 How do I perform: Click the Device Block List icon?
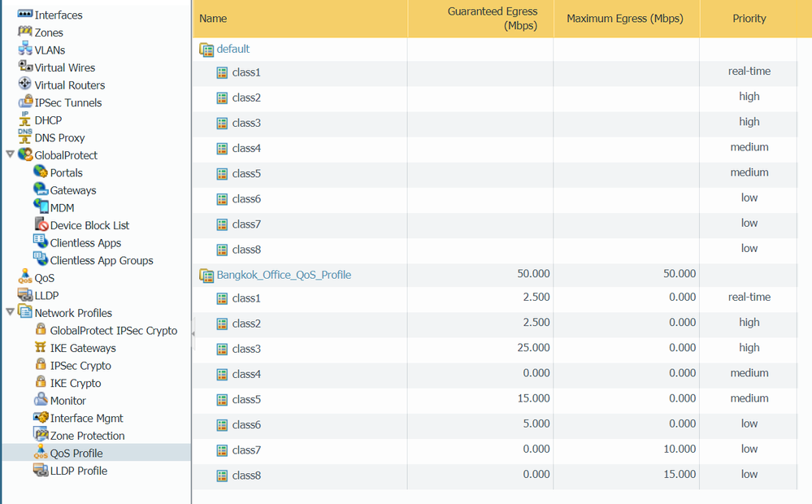41,225
